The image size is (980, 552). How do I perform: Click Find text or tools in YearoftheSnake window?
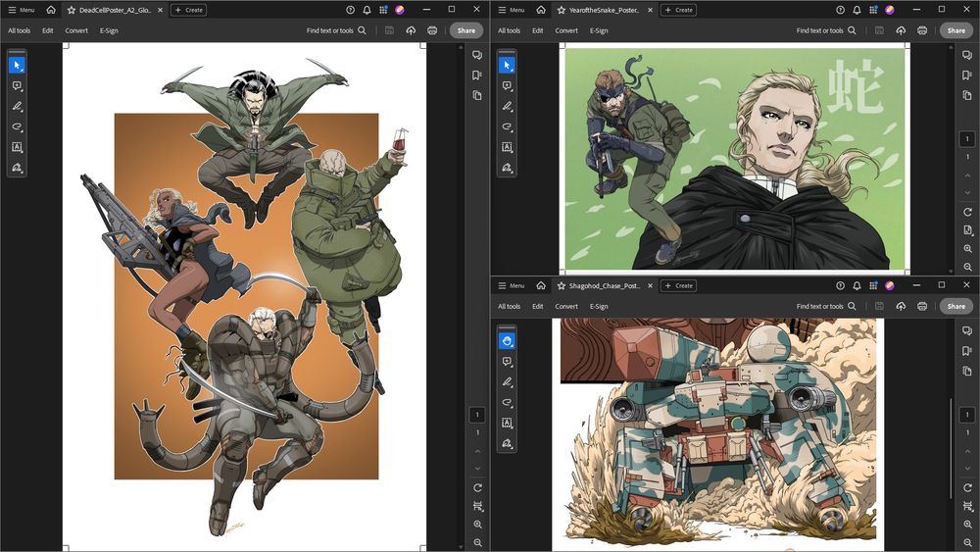point(826,30)
